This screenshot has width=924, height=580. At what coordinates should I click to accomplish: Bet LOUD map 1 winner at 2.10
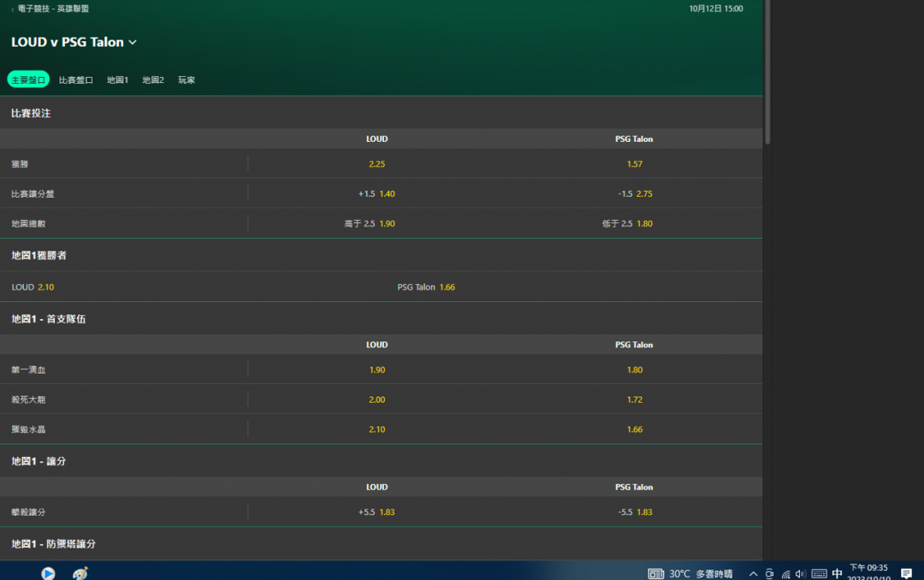pyautogui.click(x=33, y=287)
